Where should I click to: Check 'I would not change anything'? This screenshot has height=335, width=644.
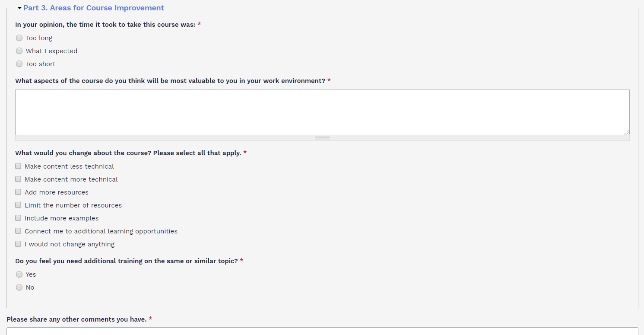pos(18,244)
